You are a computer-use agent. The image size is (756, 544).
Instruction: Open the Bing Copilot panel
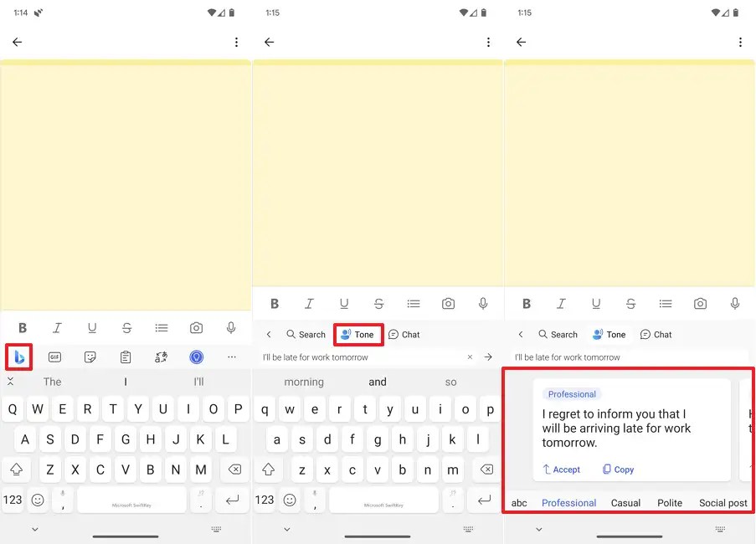click(16, 357)
